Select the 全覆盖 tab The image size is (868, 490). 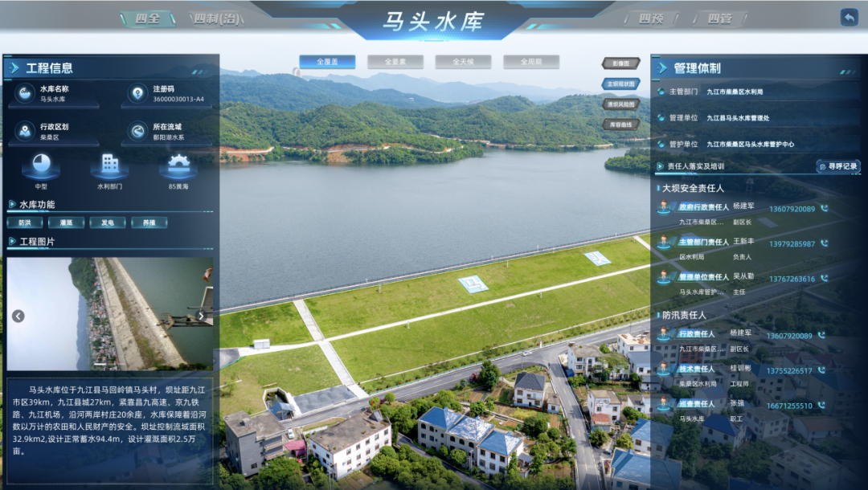pos(327,62)
